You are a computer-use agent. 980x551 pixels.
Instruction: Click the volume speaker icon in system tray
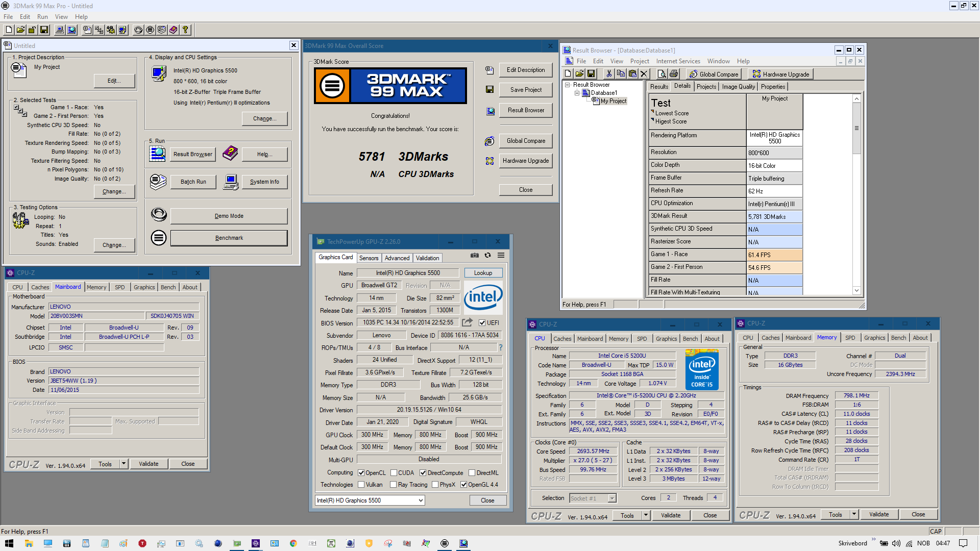point(896,543)
